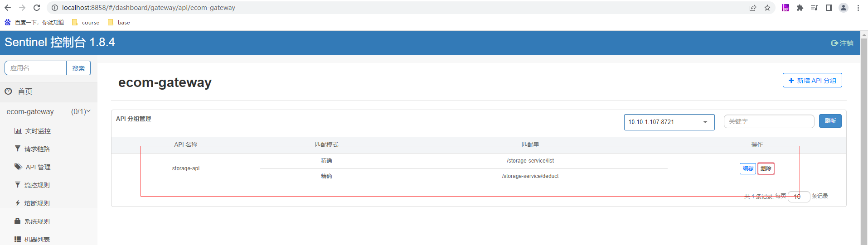868x245 pixels.
Task: Focus the 关键字 keyword field
Action: [x=769, y=121]
